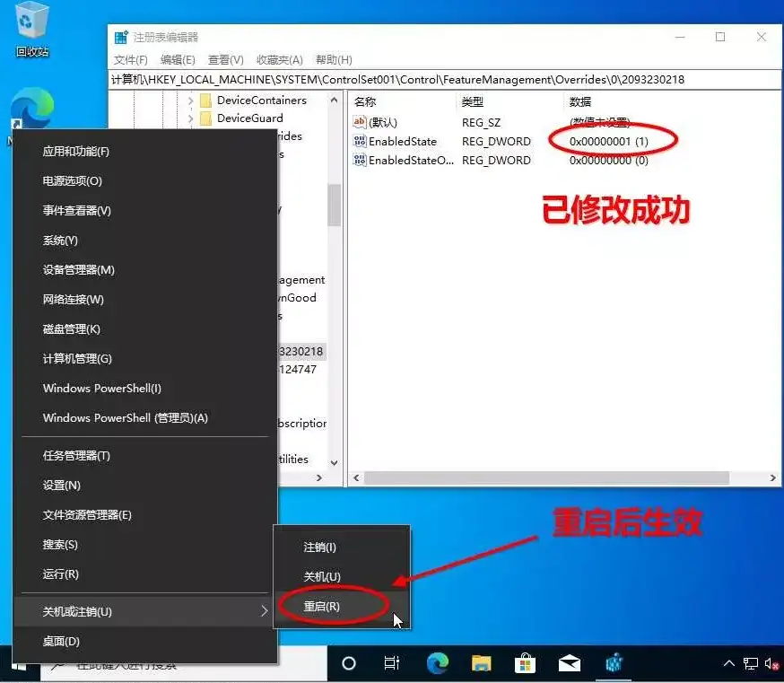Show hidden system tray icons
This screenshot has height=683, width=784.
728,663
